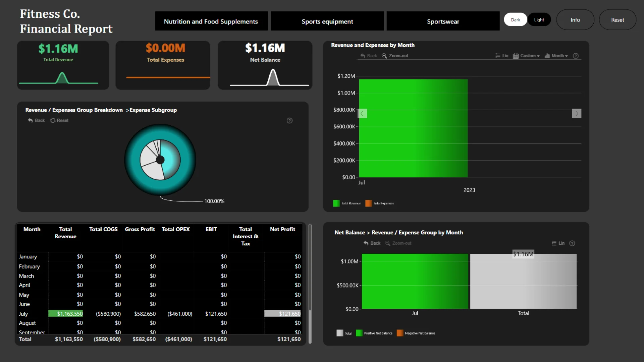Click the July $1,163,550 revenue cell

click(x=66, y=314)
